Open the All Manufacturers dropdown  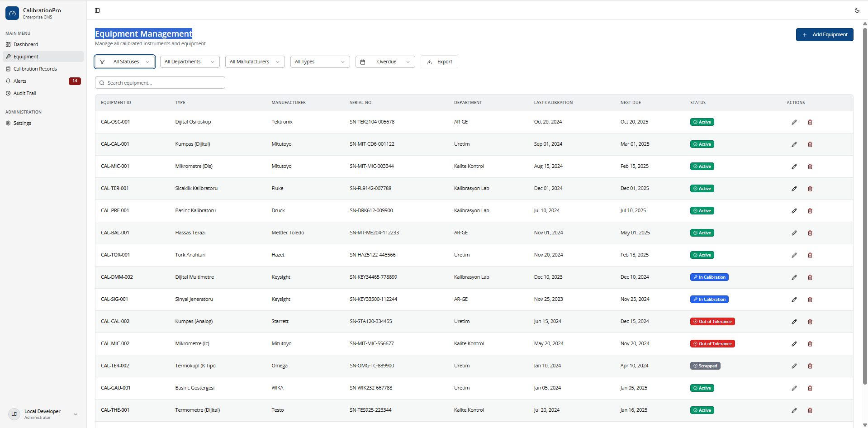(x=255, y=62)
